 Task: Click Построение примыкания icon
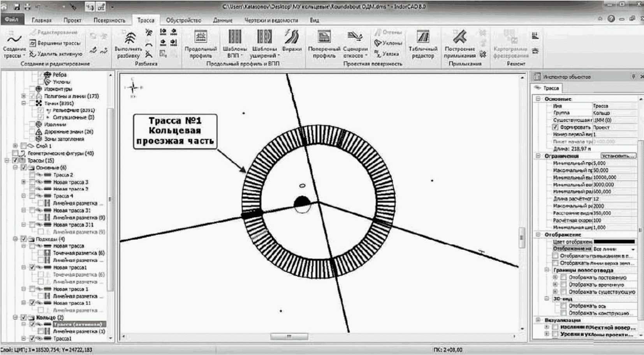[459, 38]
